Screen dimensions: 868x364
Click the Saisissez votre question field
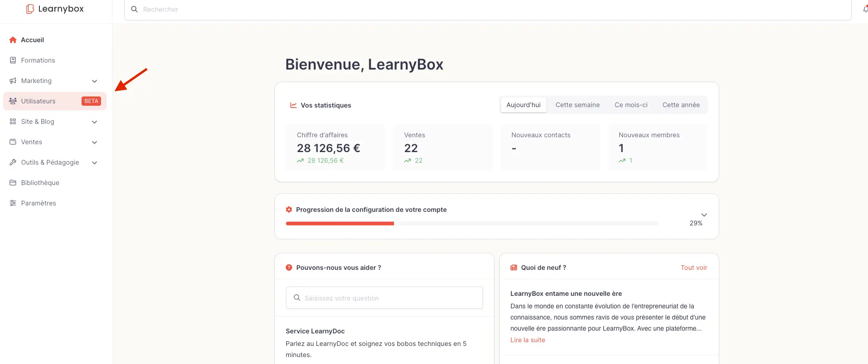pyautogui.click(x=384, y=298)
